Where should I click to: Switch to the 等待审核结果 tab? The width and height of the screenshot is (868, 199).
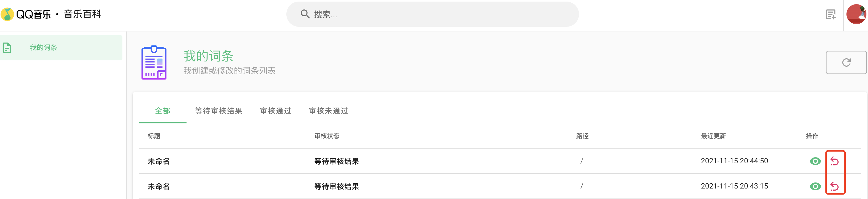tap(219, 111)
